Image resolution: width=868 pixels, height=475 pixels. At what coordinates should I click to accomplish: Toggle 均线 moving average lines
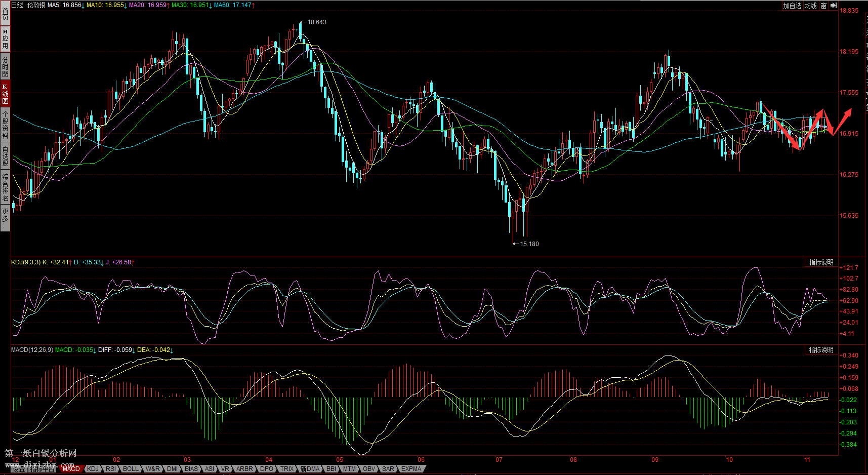click(811, 6)
